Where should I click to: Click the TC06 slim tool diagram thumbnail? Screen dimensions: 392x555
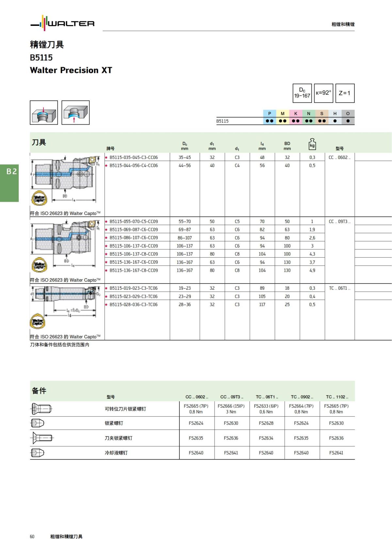tap(65, 307)
